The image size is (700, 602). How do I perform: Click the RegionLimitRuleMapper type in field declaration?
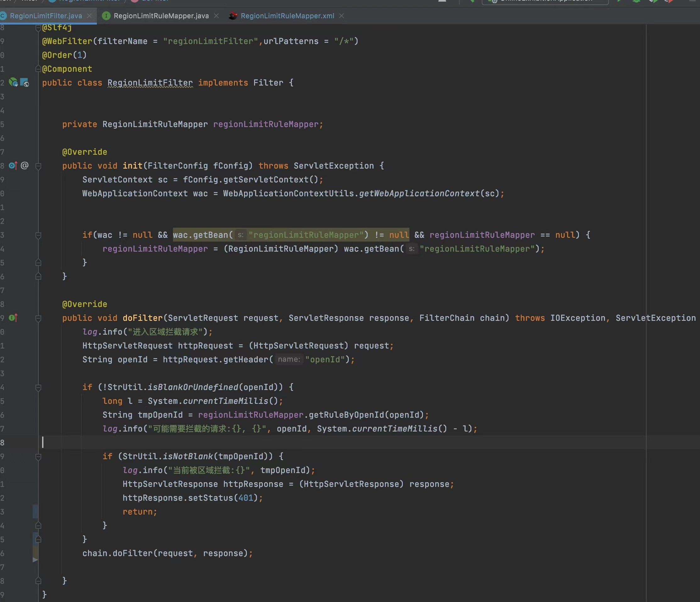(x=155, y=124)
